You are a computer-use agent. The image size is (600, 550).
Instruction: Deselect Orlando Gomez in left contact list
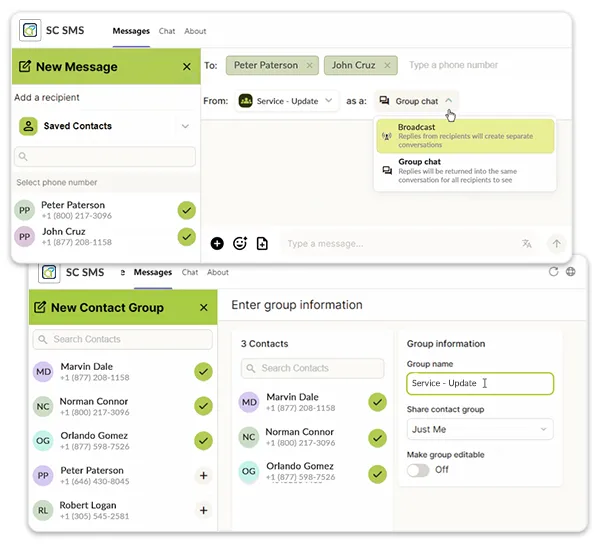click(203, 441)
